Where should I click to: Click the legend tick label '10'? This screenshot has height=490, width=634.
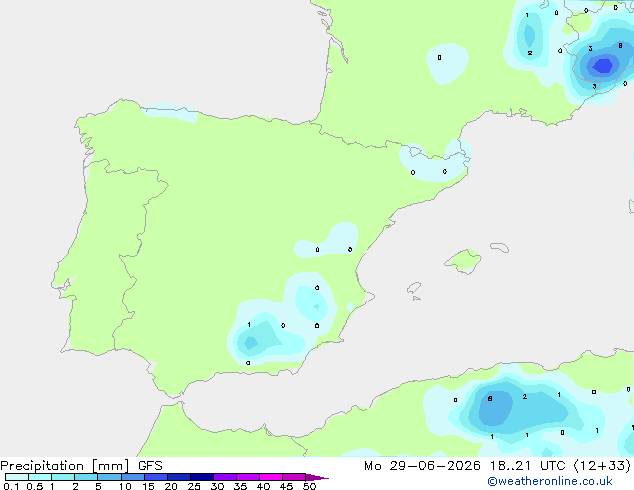(125, 486)
